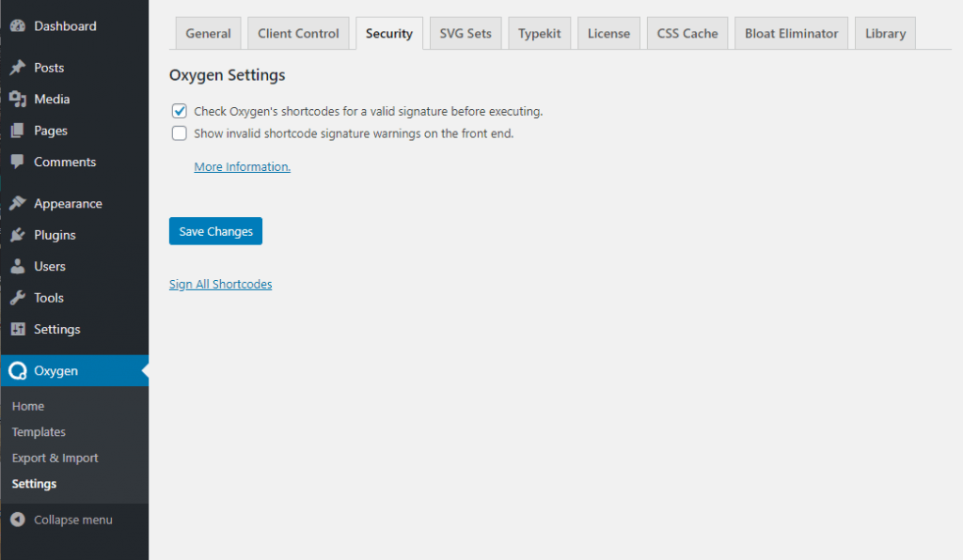The height and width of the screenshot is (560, 963).
Task: Follow the More Information link
Action: (242, 166)
